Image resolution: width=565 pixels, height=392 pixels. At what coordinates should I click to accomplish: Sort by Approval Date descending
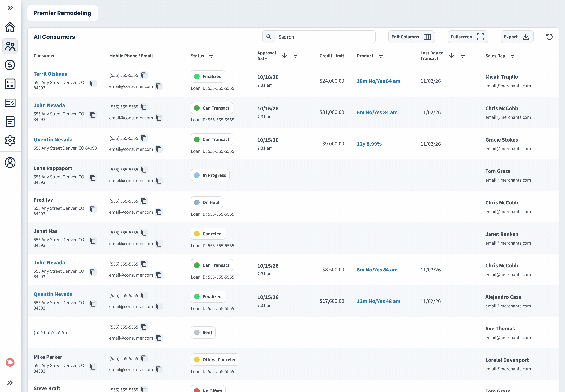284,55
